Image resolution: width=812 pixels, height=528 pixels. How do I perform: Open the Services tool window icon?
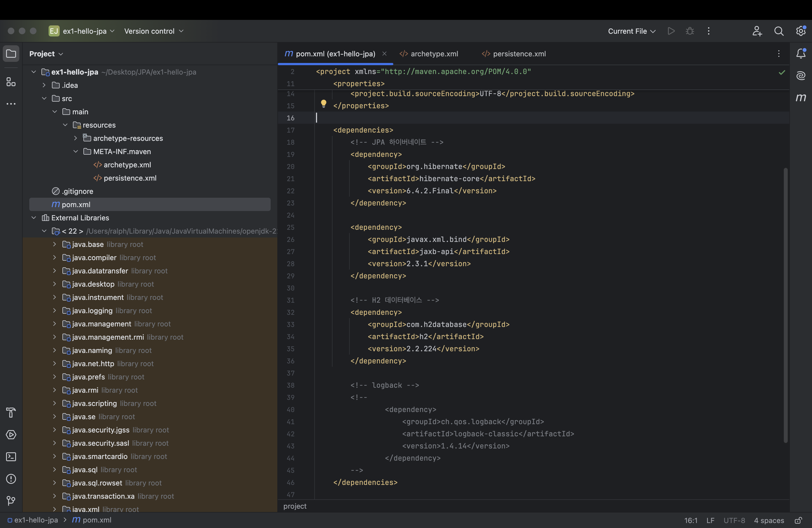click(x=11, y=435)
